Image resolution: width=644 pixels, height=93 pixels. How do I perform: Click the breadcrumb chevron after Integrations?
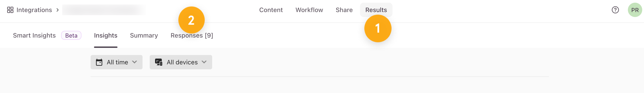click(58, 10)
